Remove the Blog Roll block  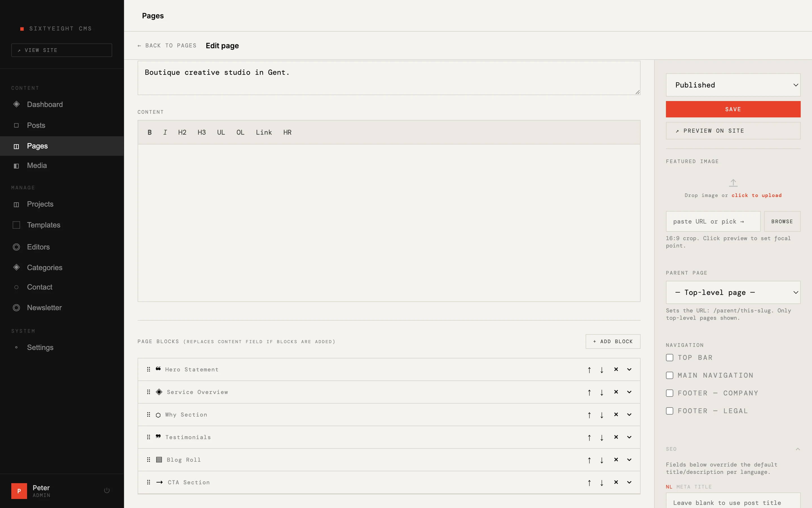616,460
